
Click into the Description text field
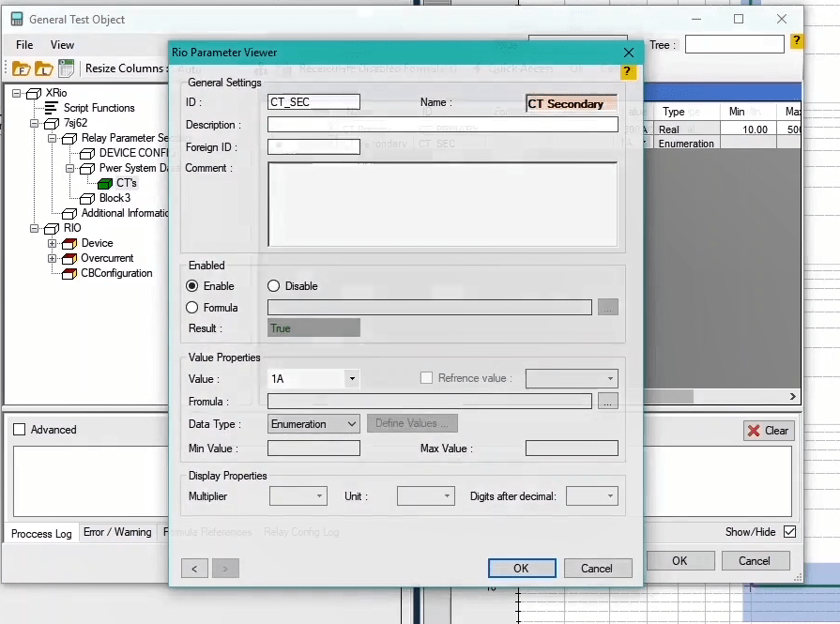(442, 125)
